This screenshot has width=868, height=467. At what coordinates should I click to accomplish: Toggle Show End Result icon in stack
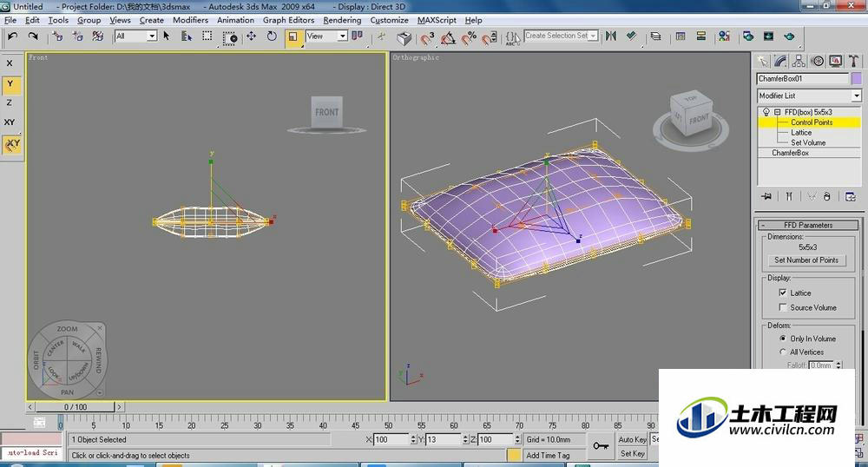click(789, 196)
